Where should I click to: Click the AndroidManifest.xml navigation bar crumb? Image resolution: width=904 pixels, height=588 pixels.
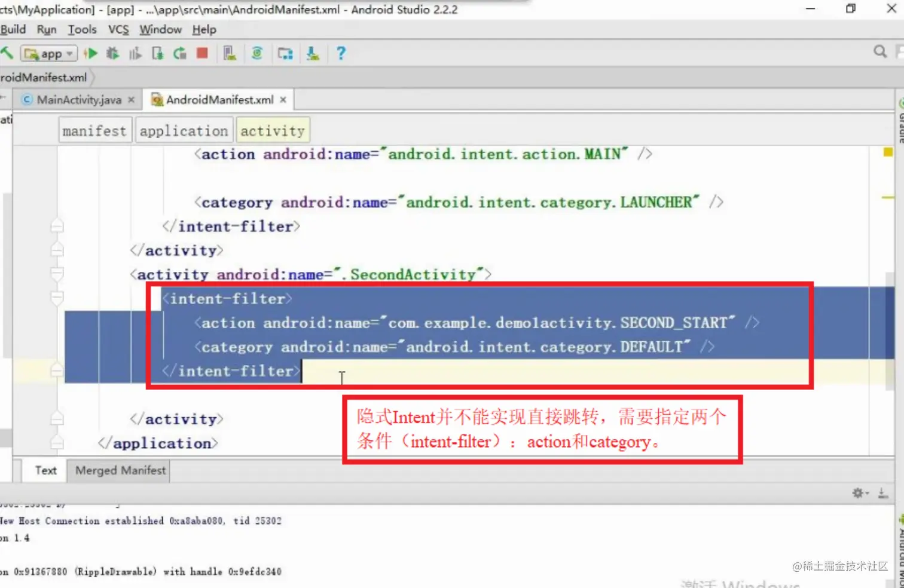43,78
